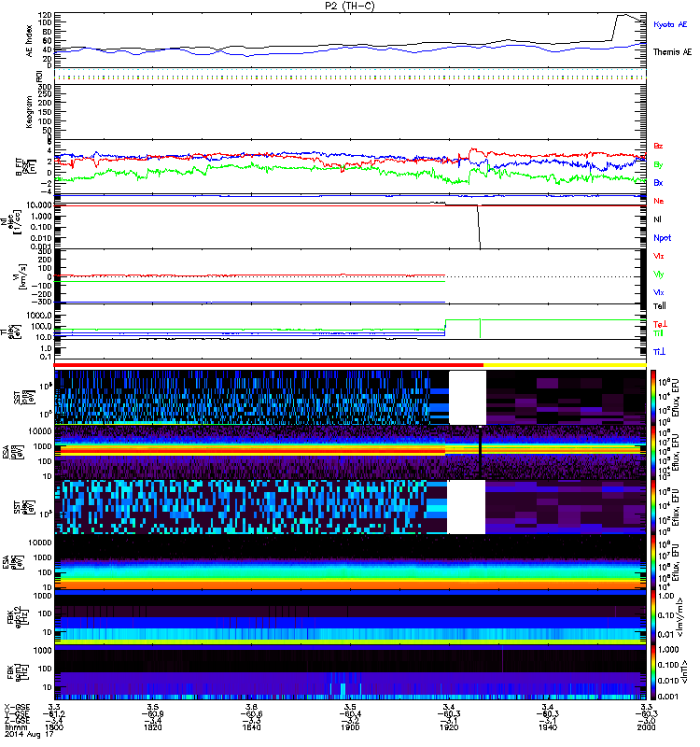This screenshot has width=700, height=747.
Task: Click the date label 2014 Aug 17
Action: coord(29,735)
